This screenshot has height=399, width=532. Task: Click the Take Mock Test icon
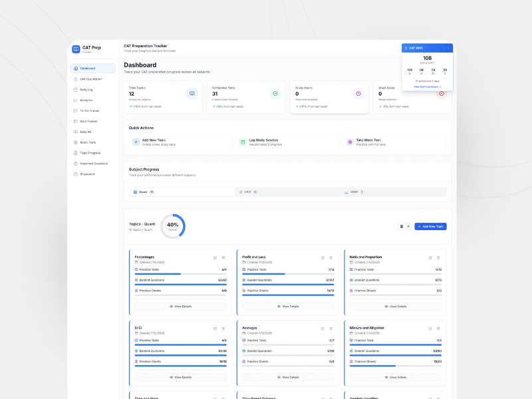350,142
